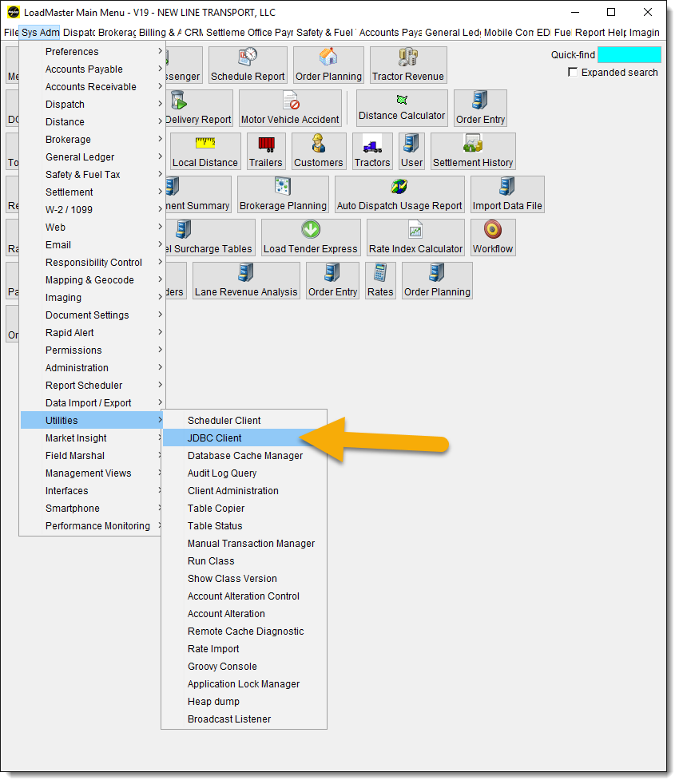Viewport: 679px width, 784px height.
Task: Open the Customers icon
Action: coord(318,151)
